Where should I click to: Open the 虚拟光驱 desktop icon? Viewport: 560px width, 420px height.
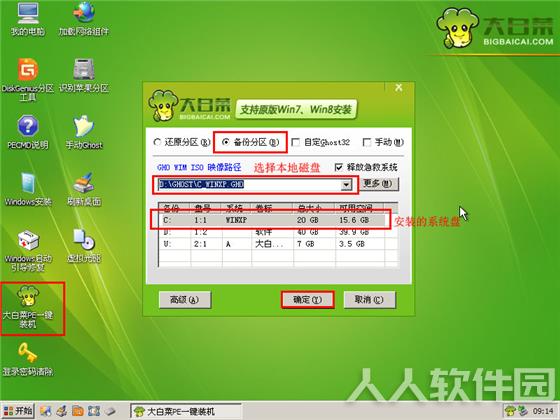tap(84, 246)
